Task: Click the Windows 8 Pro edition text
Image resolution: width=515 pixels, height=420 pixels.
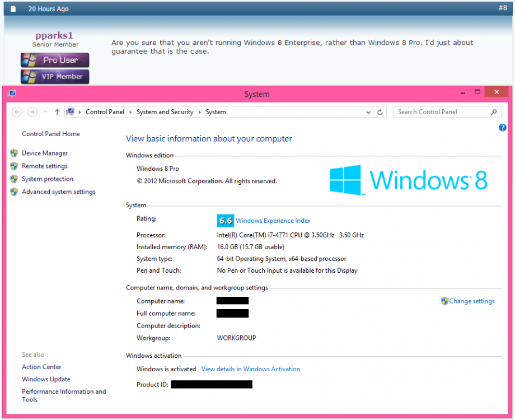Action: (x=158, y=169)
